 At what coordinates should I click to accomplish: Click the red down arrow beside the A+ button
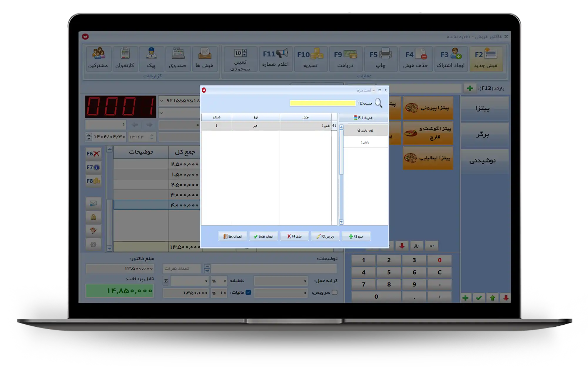402,246
